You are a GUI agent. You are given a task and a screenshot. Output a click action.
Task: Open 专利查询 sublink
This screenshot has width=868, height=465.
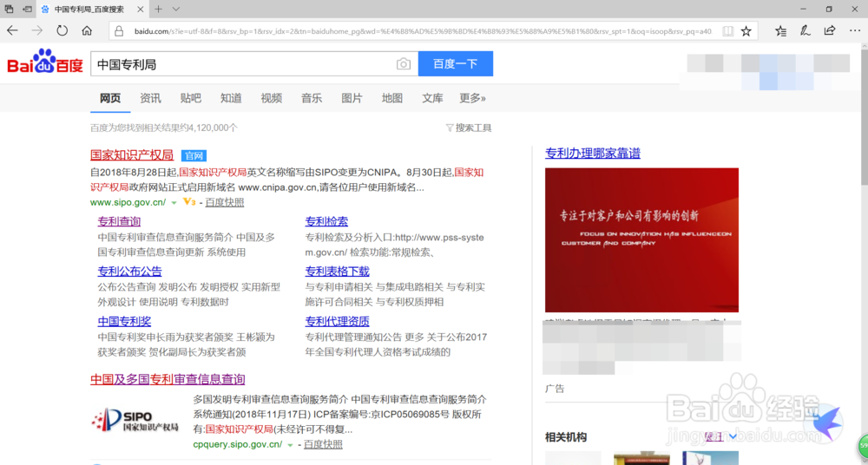119,221
